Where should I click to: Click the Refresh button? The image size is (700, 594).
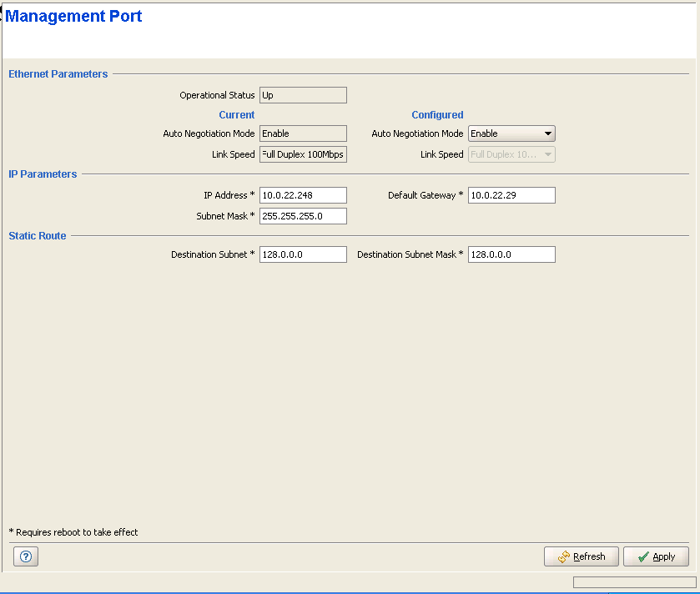click(x=582, y=556)
